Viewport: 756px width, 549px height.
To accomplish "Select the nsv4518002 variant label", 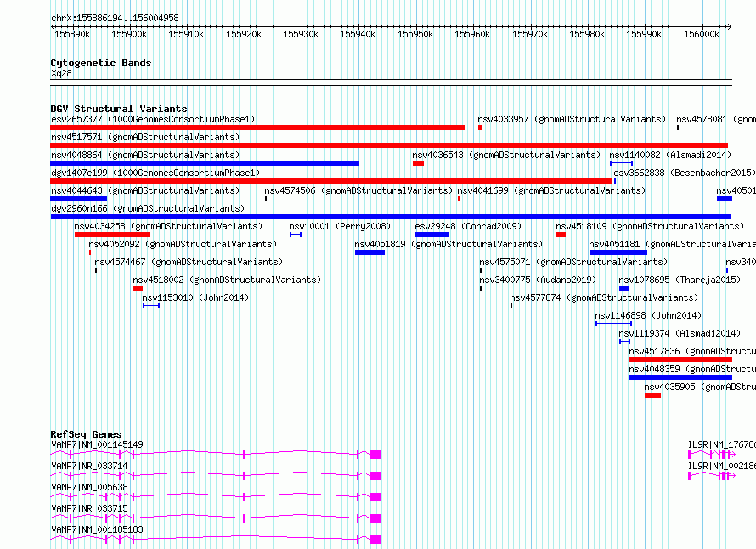I will pos(227,280).
